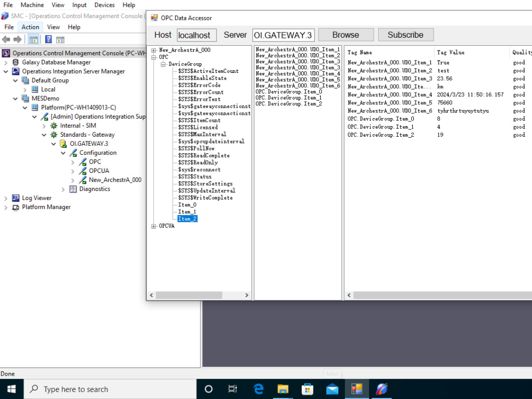Click the Browse button
532x399 pixels.
(346, 35)
